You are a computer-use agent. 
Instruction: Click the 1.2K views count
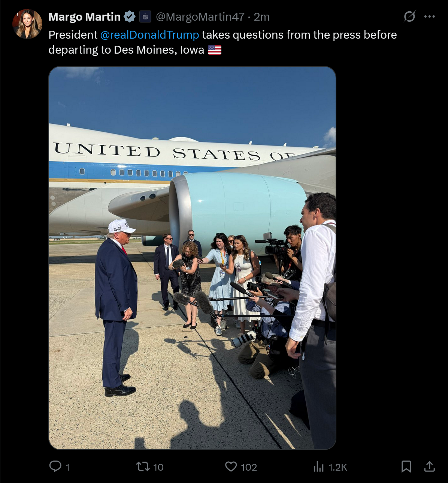[338, 467]
